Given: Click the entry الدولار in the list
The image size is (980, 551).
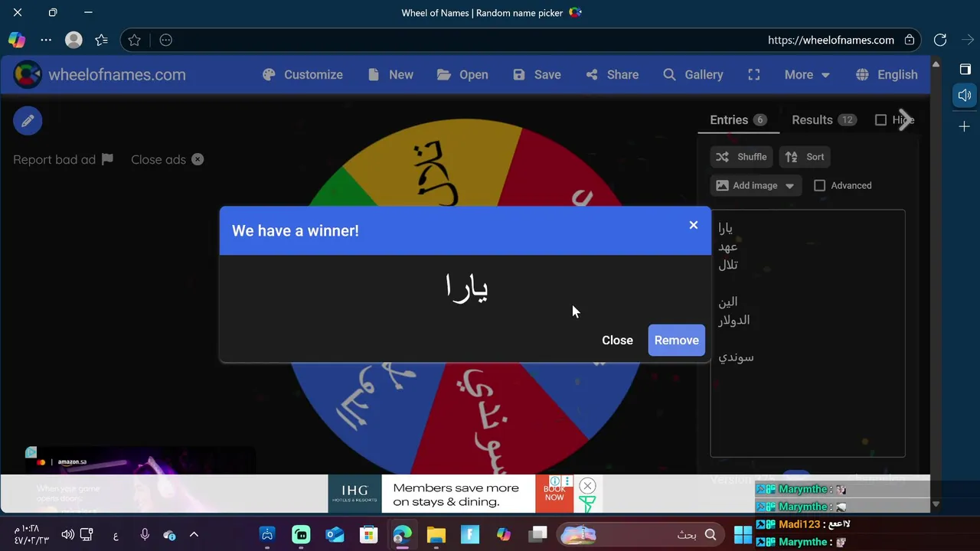Looking at the screenshot, I should [x=734, y=320].
